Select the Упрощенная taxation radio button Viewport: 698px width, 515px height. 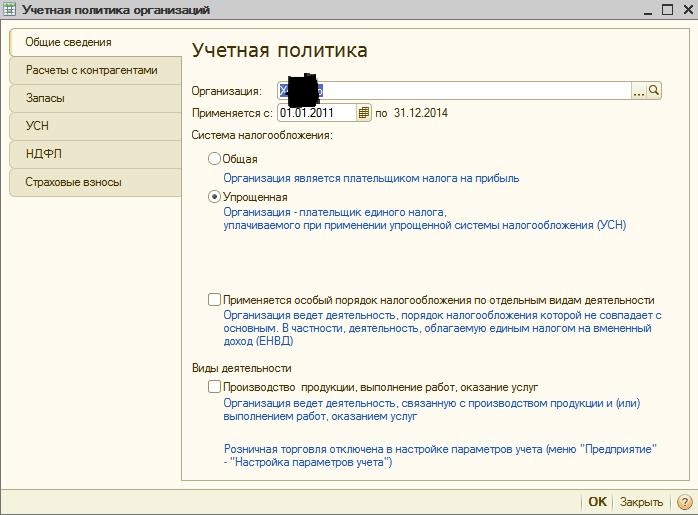point(214,197)
